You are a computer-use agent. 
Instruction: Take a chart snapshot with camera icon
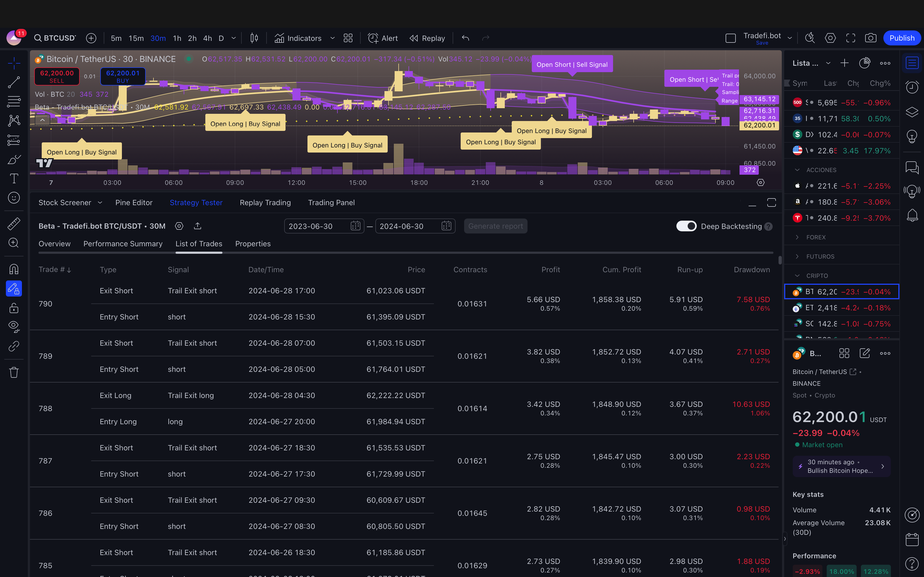click(871, 38)
